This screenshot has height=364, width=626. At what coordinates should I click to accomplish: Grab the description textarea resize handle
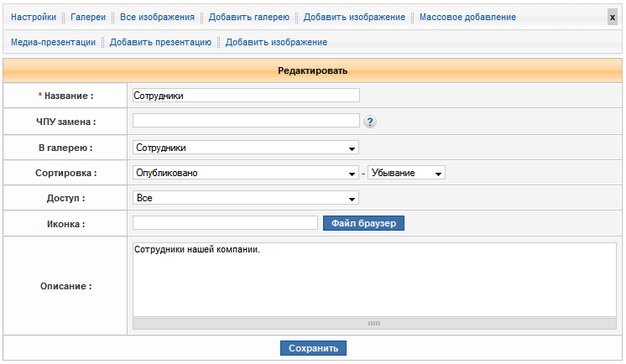tap(373, 323)
